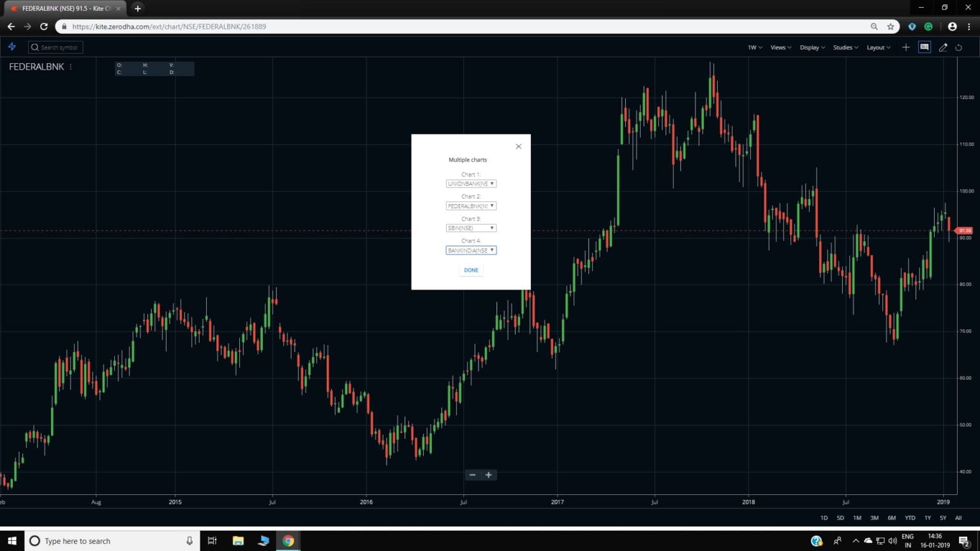Click the chart reset/refresh icon
Viewport: 980px width, 551px height.
(x=959, y=47)
